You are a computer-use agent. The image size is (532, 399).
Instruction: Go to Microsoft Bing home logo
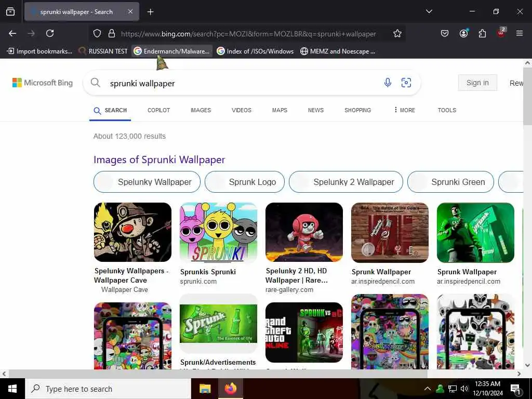coord(43,83)
